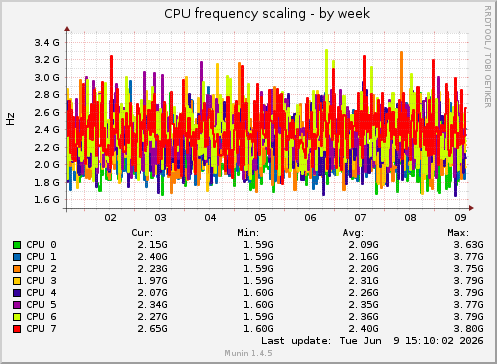The width and height of the screenshot is (497, 364).
Task: Click CPU 2 current value 2.23G
Action: tap(153, 269)
